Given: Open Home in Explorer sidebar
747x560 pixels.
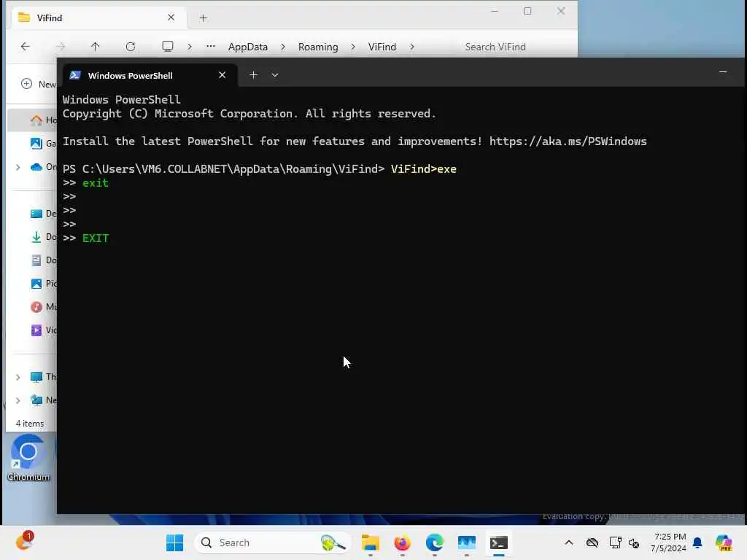Looking at the screenshot, I should [43, 120].
